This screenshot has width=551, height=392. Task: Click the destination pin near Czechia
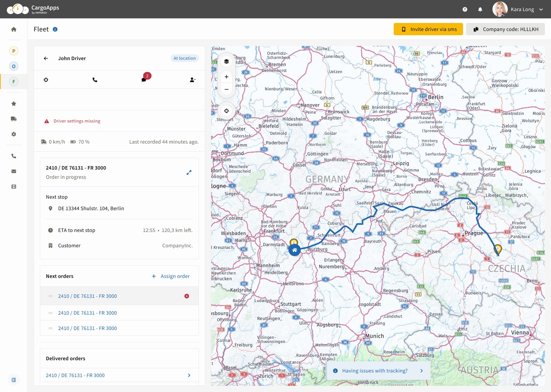pos(497,250)
